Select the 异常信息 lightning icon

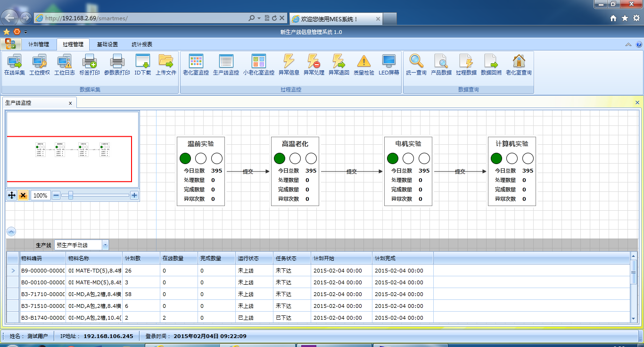289,65
